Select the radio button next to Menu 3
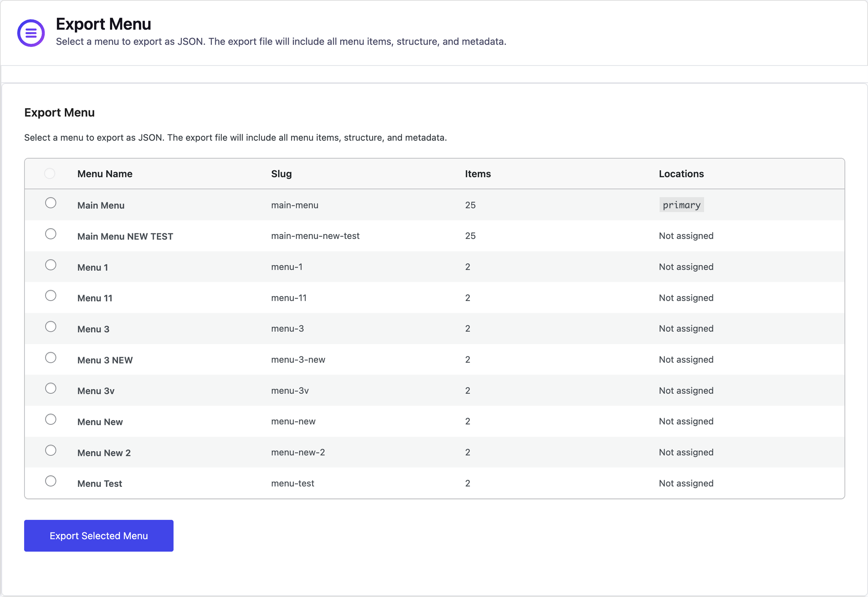The height and width of the screenshot is (597, 868). [51, 326]
